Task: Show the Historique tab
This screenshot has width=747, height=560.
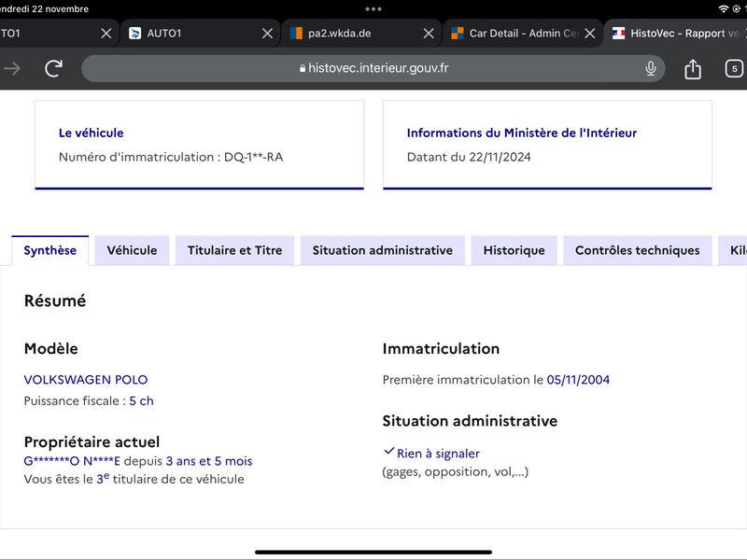Action: tap(514, 250)
